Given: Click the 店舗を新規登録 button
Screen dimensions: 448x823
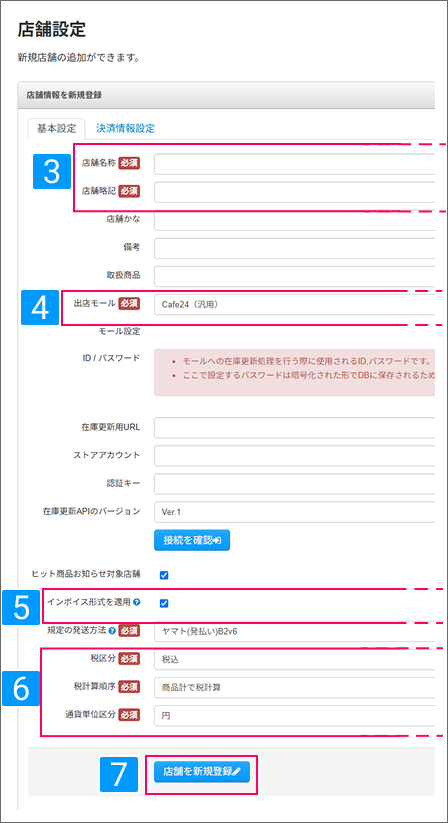Looking at the screenshot, I should tap(202, 772).
